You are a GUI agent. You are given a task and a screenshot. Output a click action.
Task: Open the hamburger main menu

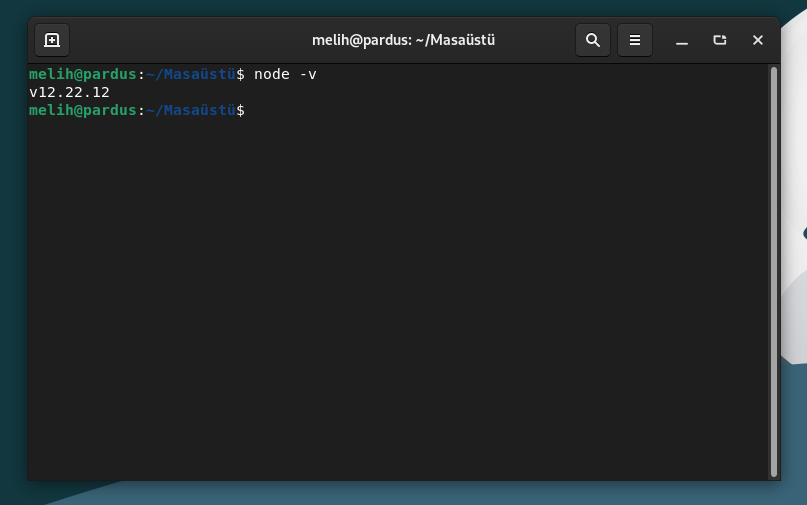tap(635, 40)
